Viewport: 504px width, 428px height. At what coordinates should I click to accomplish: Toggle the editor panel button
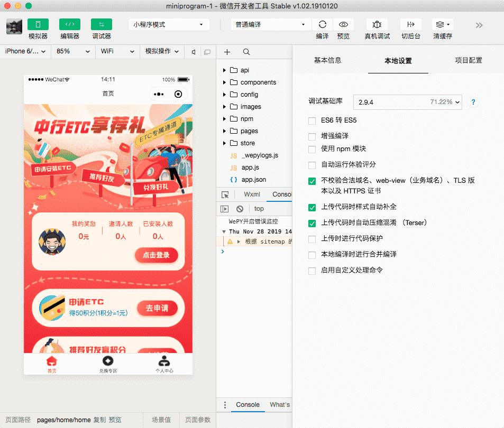tap(70, 25)
